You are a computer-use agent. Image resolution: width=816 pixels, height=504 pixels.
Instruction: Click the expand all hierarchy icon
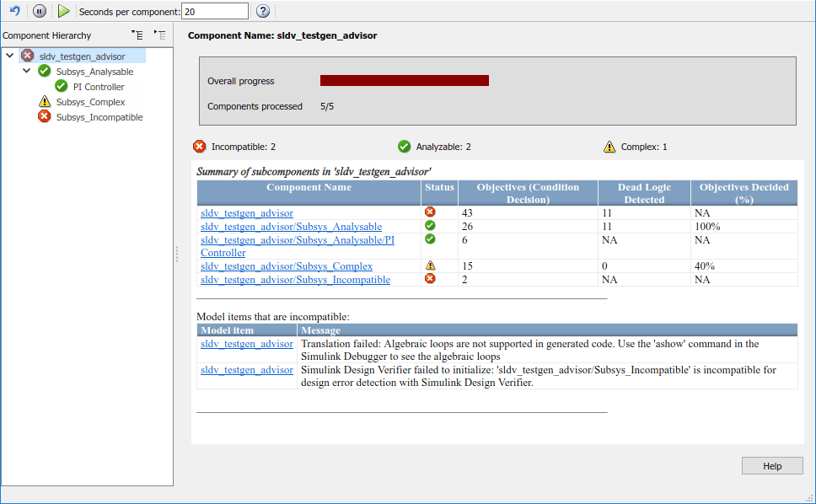[x=137, y=35]
